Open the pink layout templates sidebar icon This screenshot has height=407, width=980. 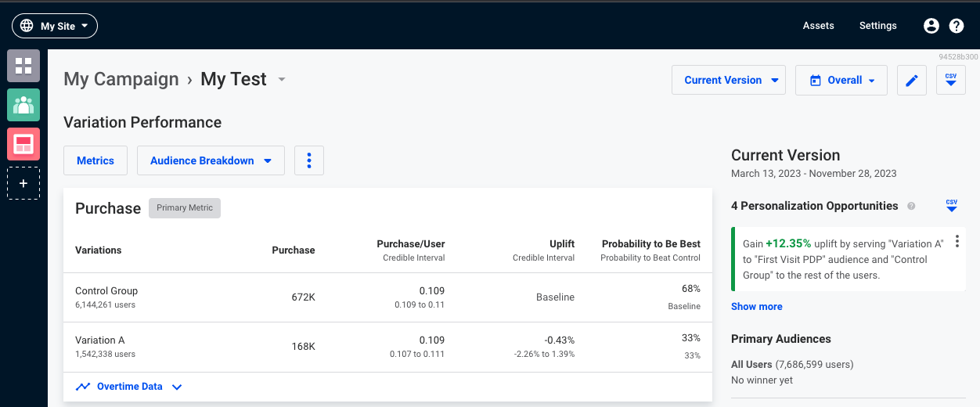tap(23, 144)
